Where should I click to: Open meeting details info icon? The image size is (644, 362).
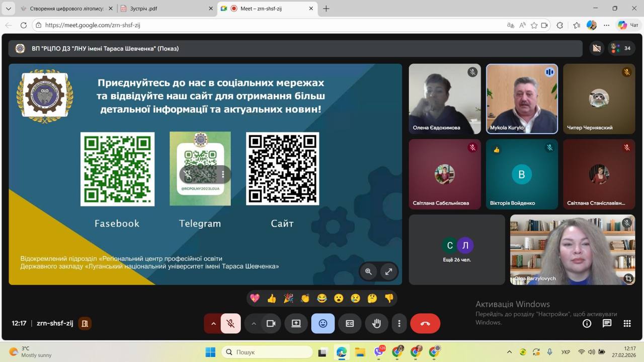(587, 324)
